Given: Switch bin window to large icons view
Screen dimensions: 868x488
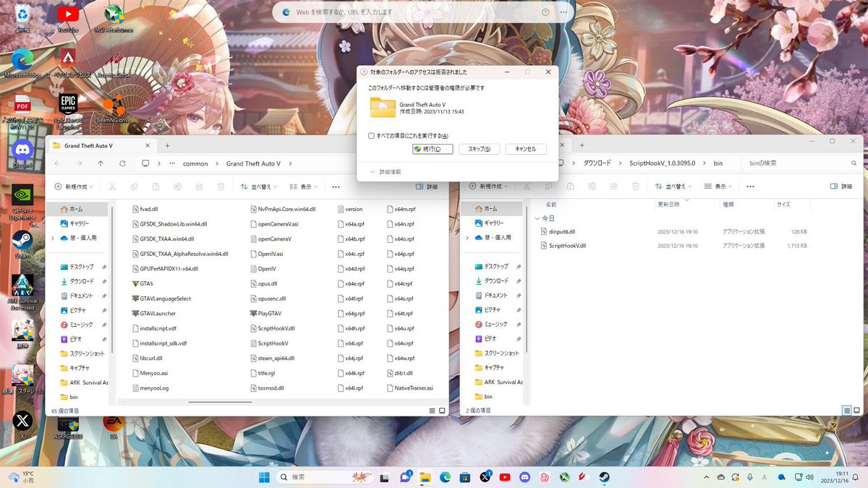Looking at the screenshot, I should [x=858, y=410].
